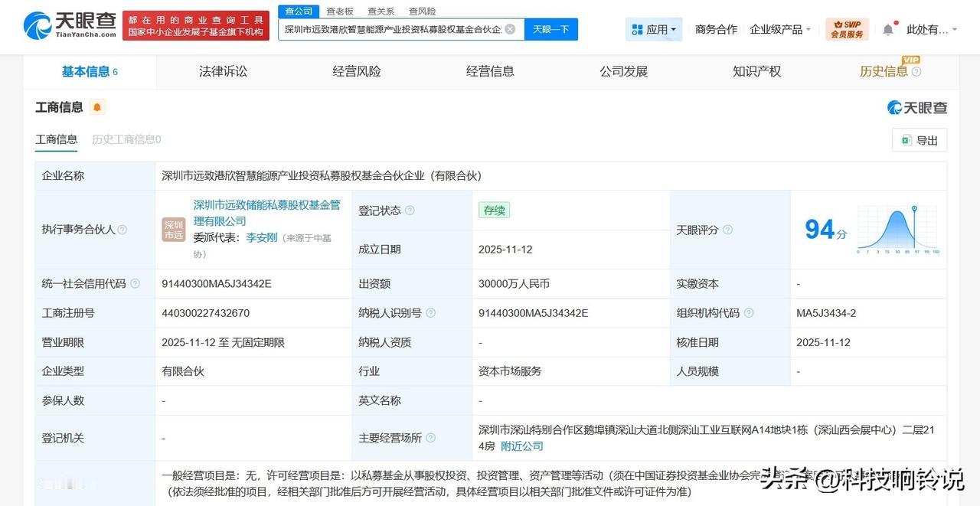Image resolution: width=980 pixels, height=506 pixels.
Task: Click the VIP badge on 历史信息 tab
Action: pos(911,59)
